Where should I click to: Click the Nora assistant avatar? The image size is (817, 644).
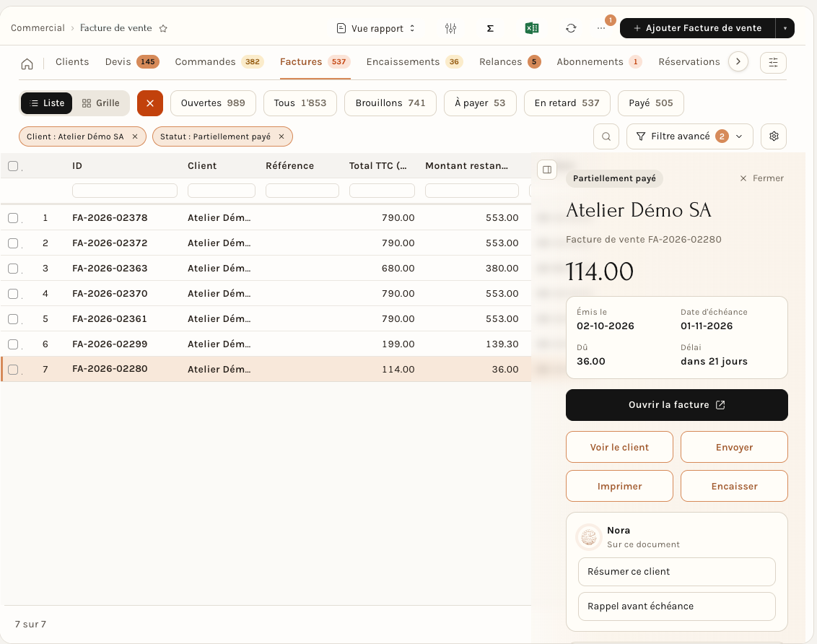point(589,536)
